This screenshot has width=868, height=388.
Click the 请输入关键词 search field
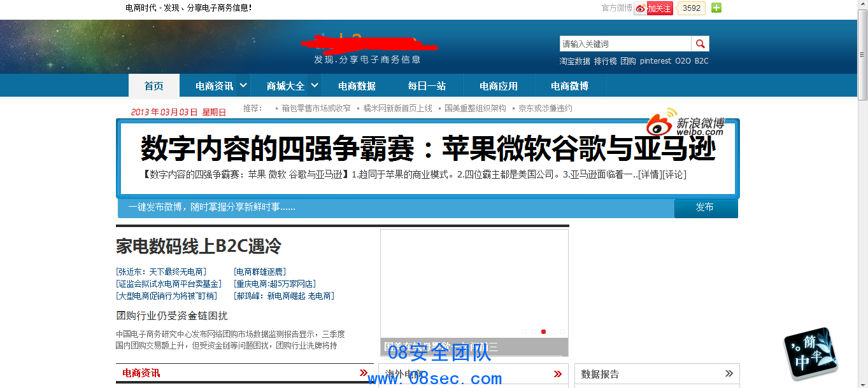[625, 44]
